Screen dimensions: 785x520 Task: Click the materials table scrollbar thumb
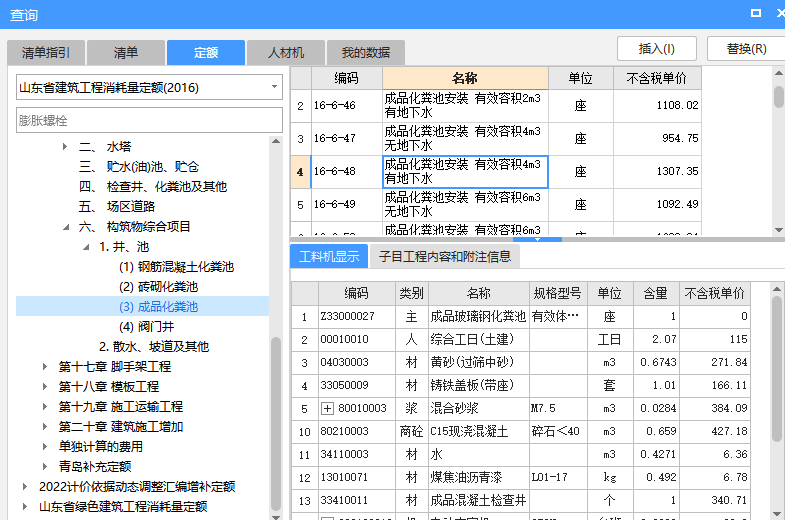[776, 368]
